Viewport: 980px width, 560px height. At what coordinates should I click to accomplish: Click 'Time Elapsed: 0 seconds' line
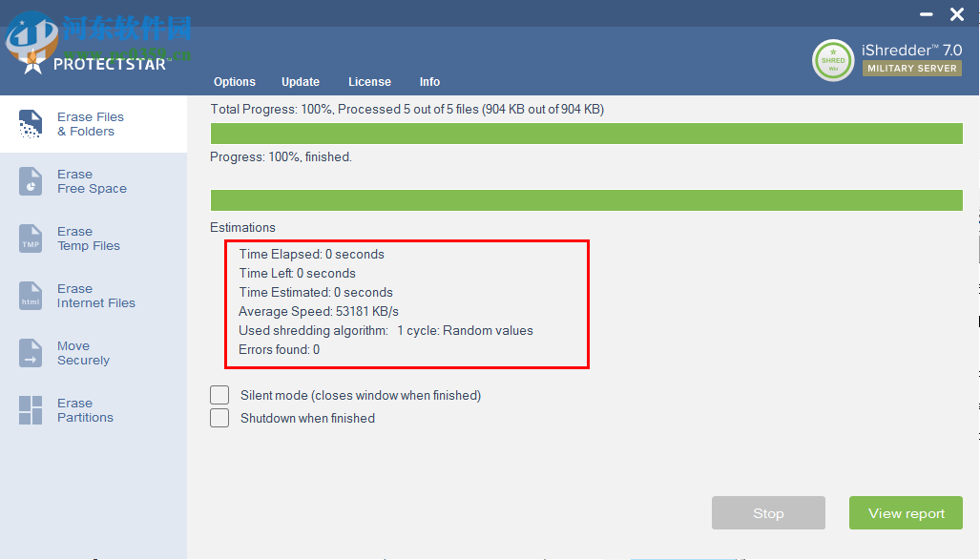(x=311, y=255)
